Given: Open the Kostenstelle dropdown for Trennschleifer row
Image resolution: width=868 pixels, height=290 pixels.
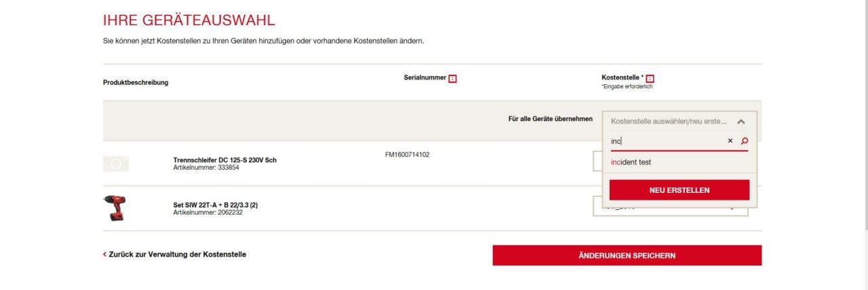Looking at the screenshot, I should 597,161.
